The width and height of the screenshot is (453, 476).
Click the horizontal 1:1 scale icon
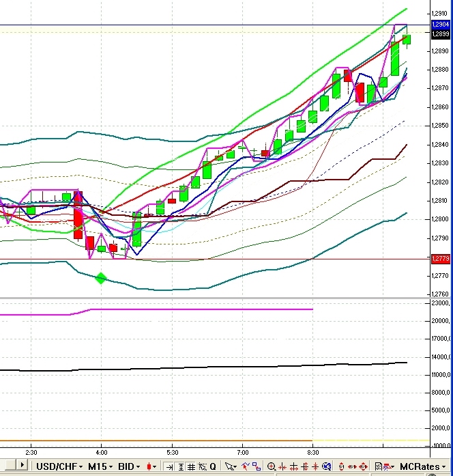pyautogui.click(x=352, y=466)
